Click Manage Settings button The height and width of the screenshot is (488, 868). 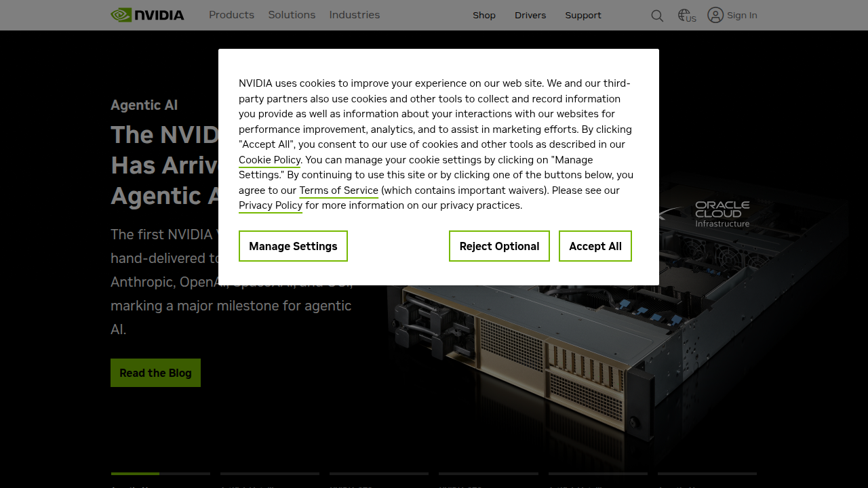click(293, 246)
